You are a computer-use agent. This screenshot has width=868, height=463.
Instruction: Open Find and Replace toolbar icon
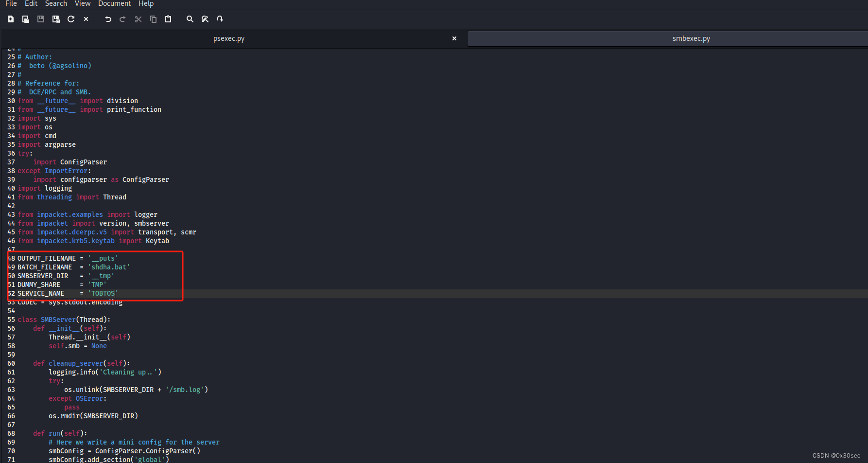coord(205,19)
